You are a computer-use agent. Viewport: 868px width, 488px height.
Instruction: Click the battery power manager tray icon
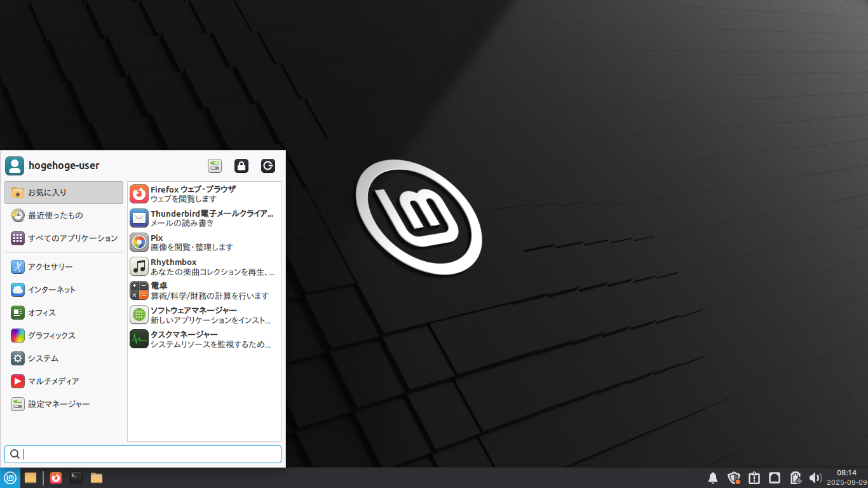coord(795,478)
